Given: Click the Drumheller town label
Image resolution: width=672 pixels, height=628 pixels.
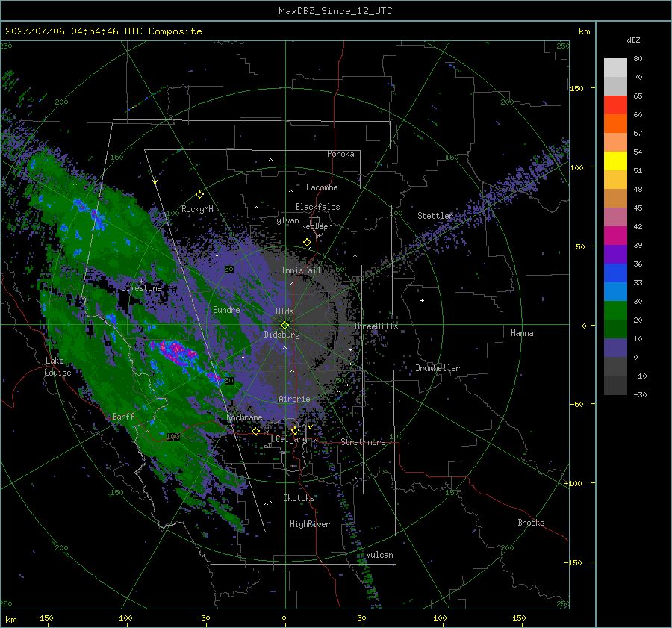Looking at the screenshot, I should pos(438,368).
